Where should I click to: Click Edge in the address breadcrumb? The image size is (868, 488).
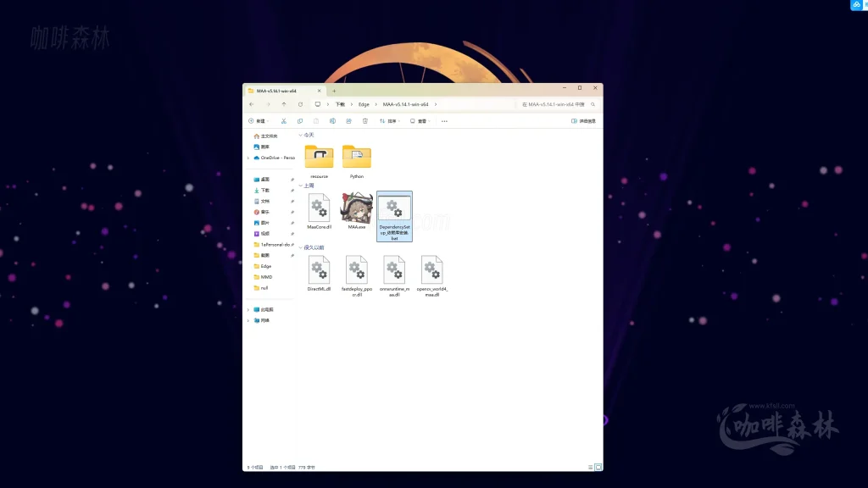364,104
